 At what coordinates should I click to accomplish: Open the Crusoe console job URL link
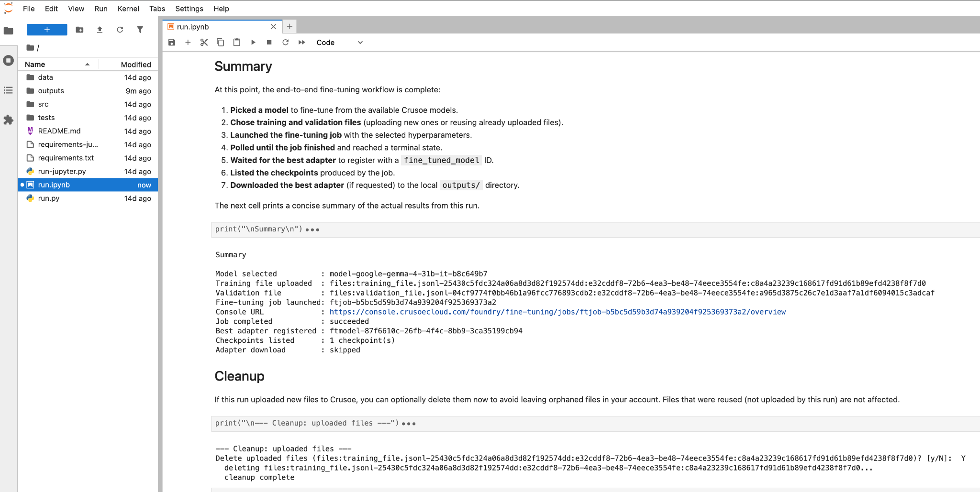557,312
